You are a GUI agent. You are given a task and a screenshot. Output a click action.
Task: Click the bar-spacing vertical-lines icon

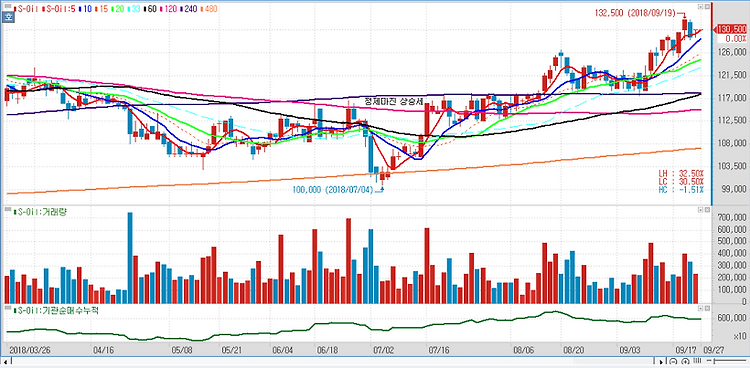tap(697, 360)
